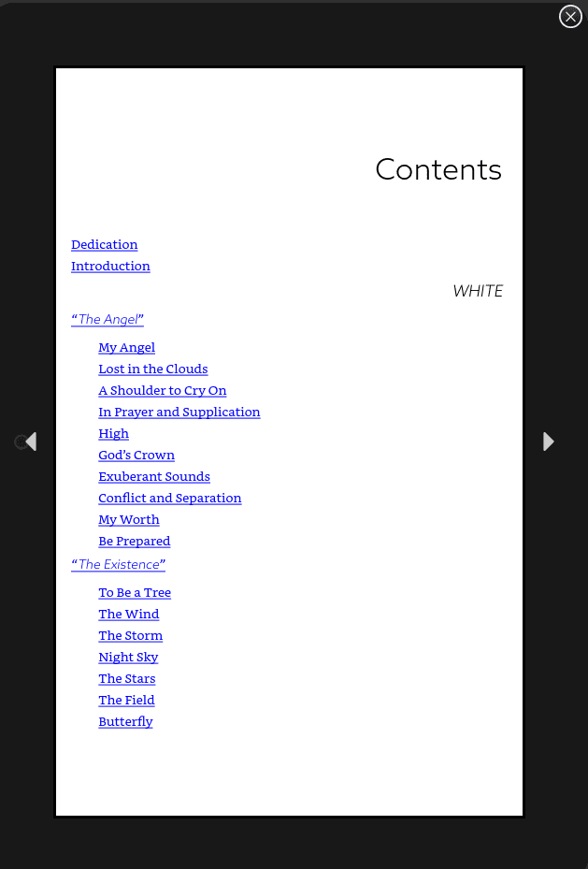Image resolution: width=588 pixels, height=869 pixels.
Task: Go to the previous page
Action: coord(30,442)
